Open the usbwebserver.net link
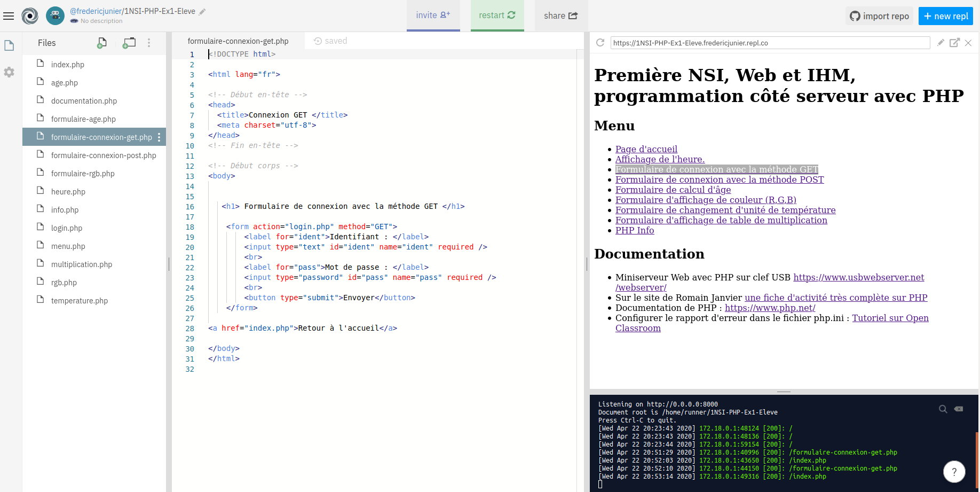The width and height of the screenshot is (980, 492). coord(858,277)
